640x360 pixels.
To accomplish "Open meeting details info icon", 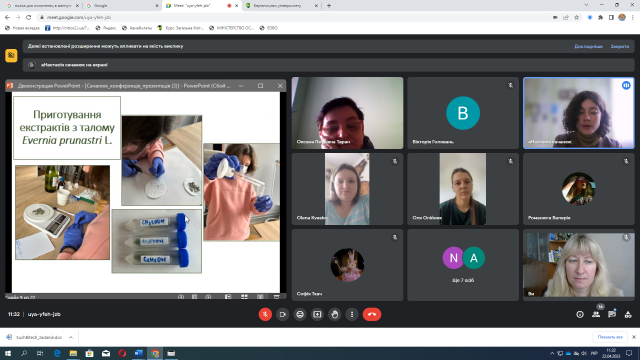I will (x=580, y=314).
